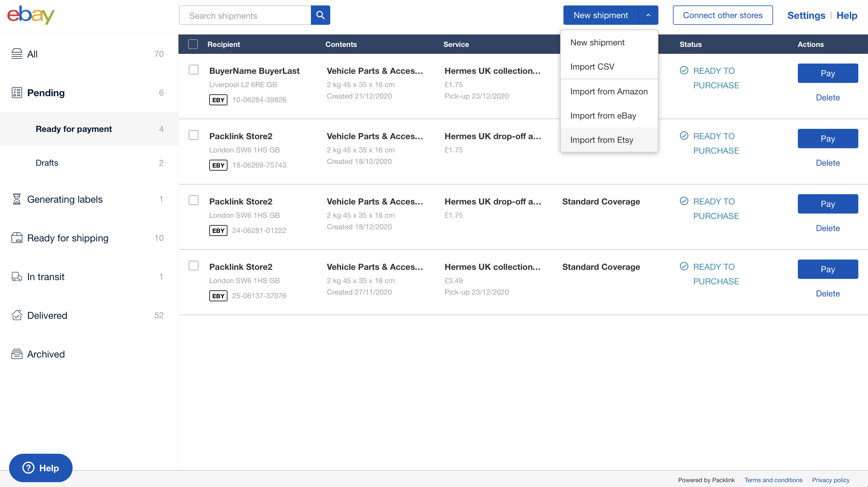Click the EBY badge for order 10-06284-39826
This screenshot has height=487, width=868.
218,100
